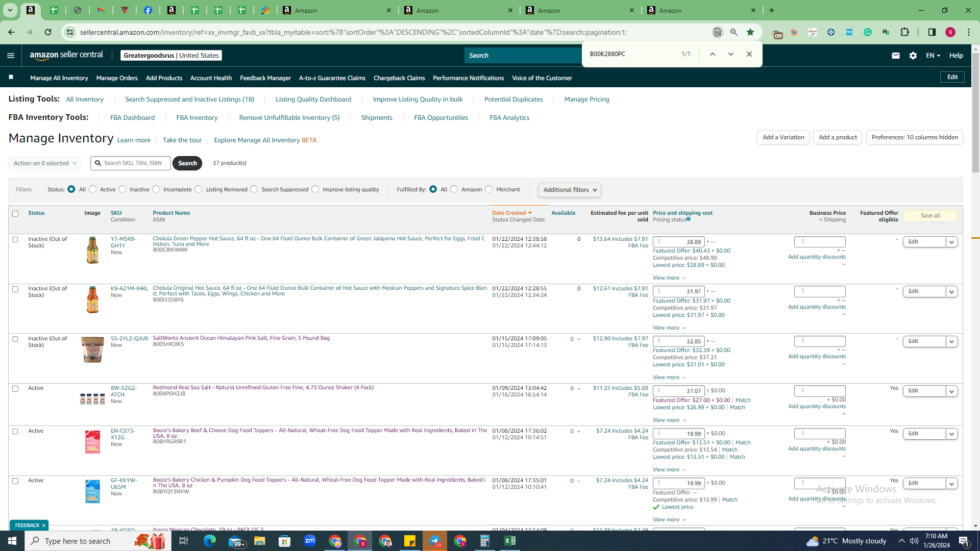Select the Inactive status filter
The image size is (980, 551).
pos(122,189)
